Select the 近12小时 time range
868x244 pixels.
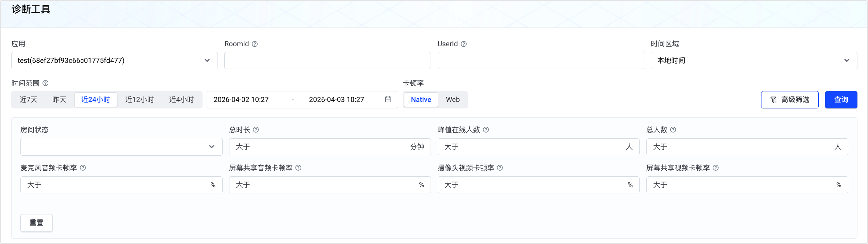[x=140, y=100]
